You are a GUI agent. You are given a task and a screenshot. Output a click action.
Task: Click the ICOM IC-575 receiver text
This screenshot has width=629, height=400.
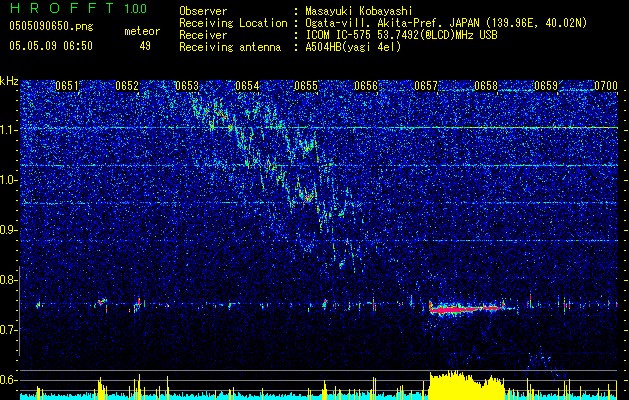pos(401,35)
